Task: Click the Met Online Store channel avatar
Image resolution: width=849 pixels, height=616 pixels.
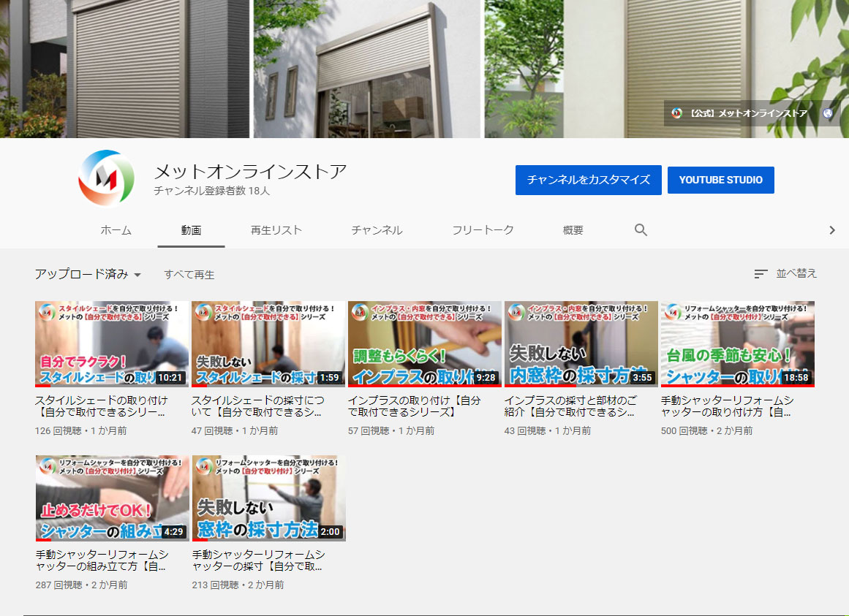Action: coord(107,178)
